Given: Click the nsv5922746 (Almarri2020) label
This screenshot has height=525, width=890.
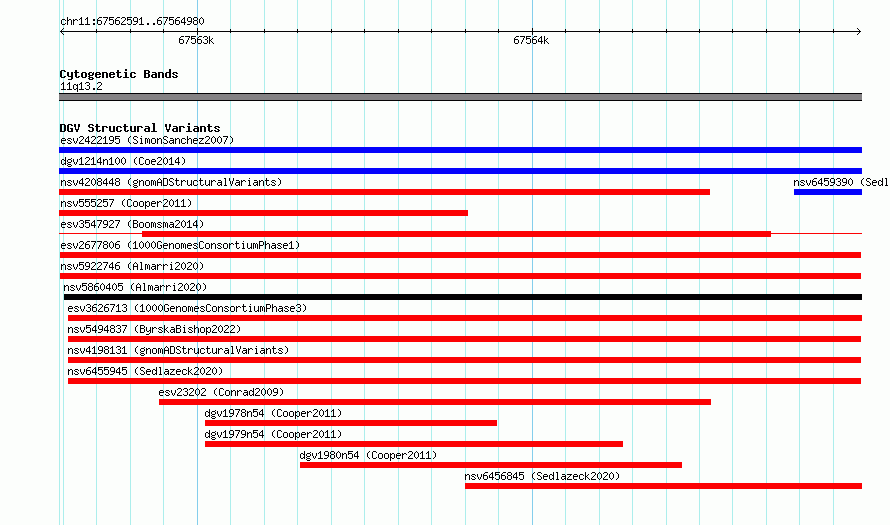Looking at the screenshot, I should pyautogui.click(x=132, y=266).
